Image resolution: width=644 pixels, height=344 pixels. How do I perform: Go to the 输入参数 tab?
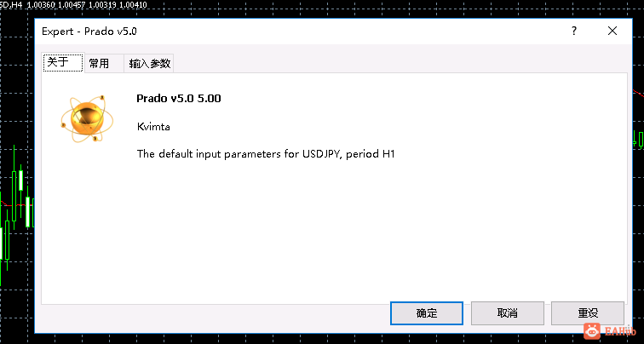[x=149, y=63]
